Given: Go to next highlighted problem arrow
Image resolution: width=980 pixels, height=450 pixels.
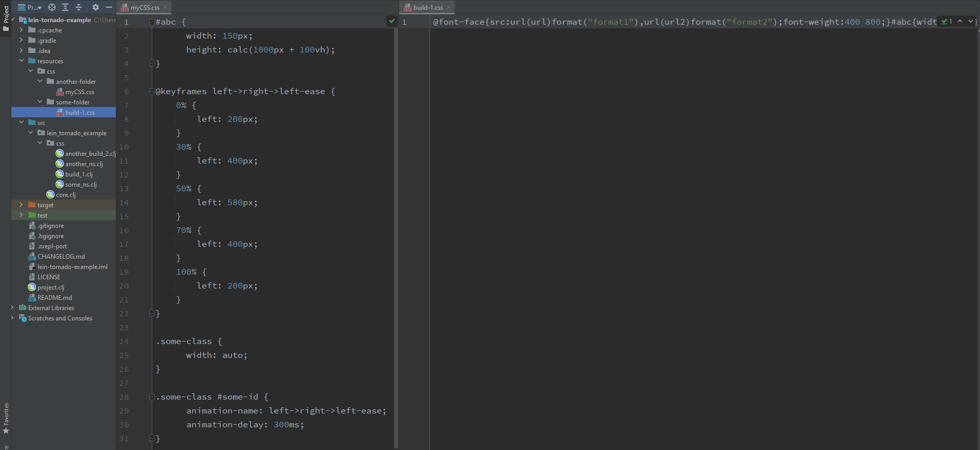Looking at the screenshot, I should [x=971, y=21].
